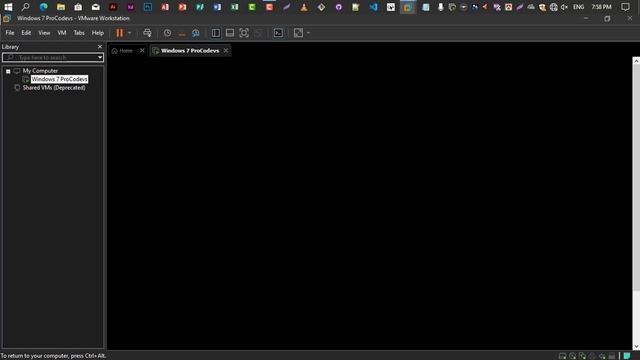
Task: Launch Photoshop from the taskbar
Action: [x=148, y=7]
